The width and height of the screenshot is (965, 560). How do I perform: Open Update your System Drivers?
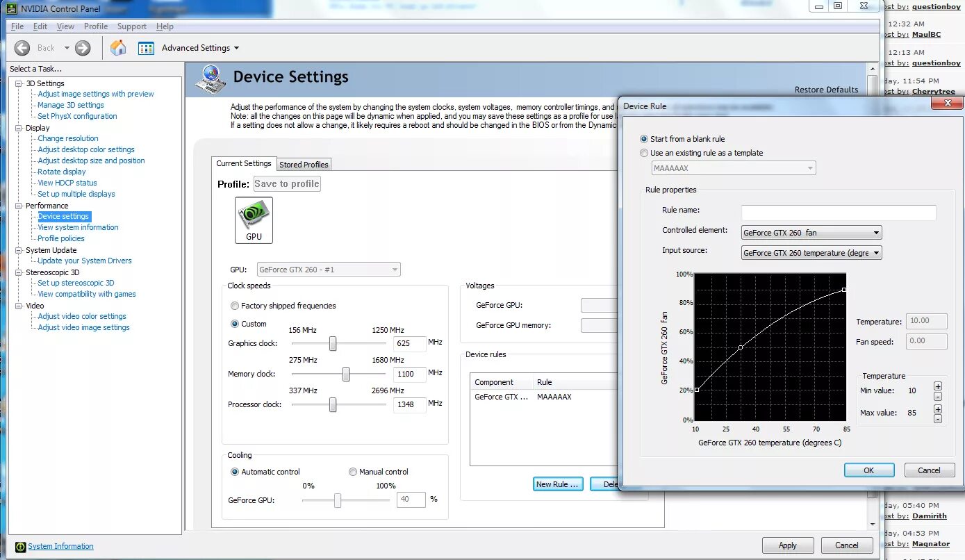coord(85,261)
